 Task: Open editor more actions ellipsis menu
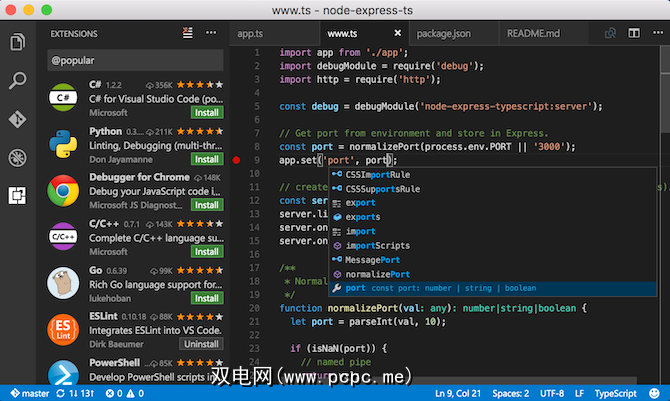click(x=657, y=34)
